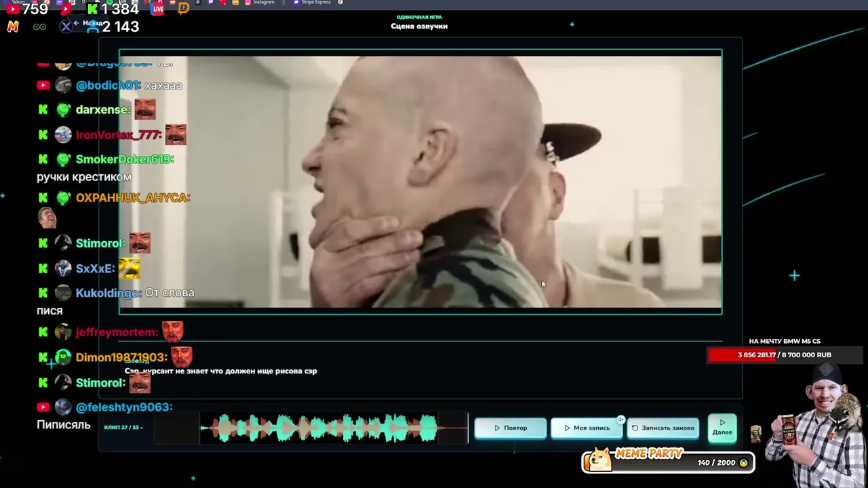The image size is (868, 488).
Task: Click the YouTube icon beside @feleshtyn9063
Action: 43,407
